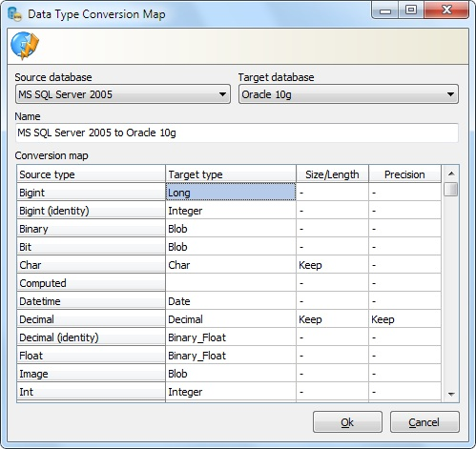Screen dimensions: 476x449
Task: Click the size cell in Datetime row
Action: pyautogui.click(x=333, y=300)
